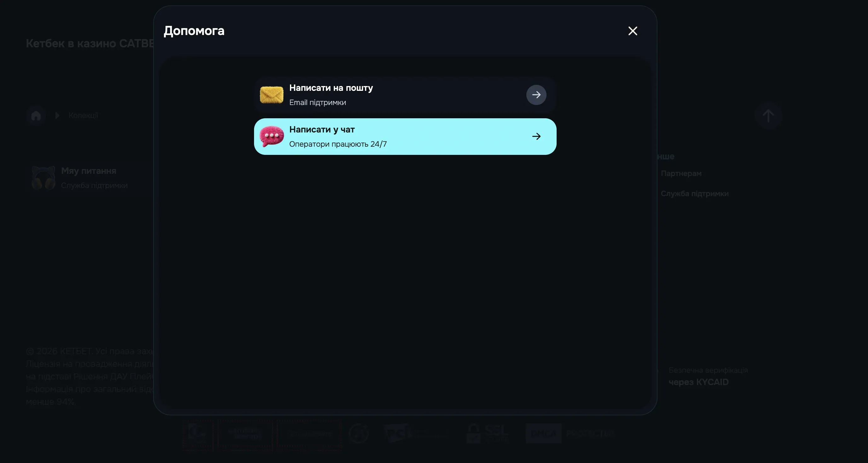Click the Безпечна верифікація text

pos(708,370)
